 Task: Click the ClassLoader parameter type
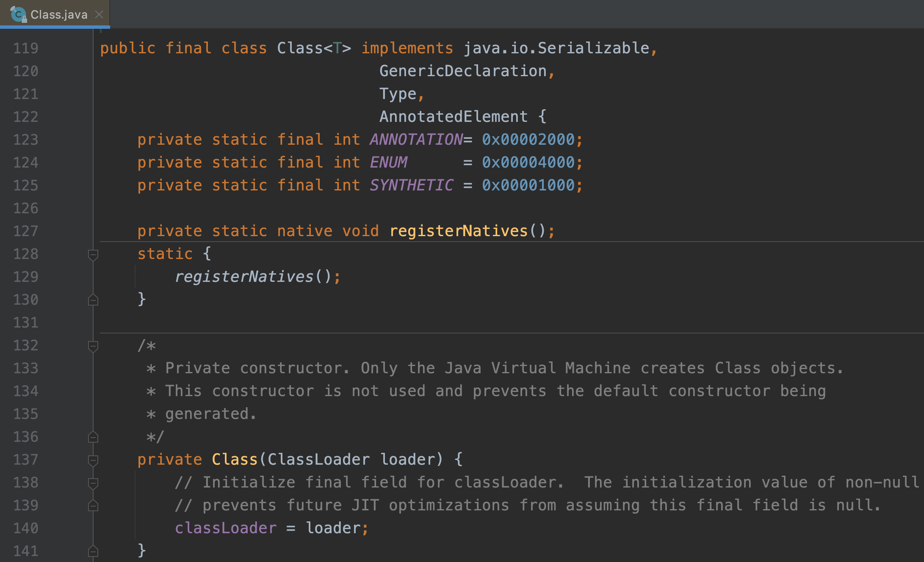318,460
